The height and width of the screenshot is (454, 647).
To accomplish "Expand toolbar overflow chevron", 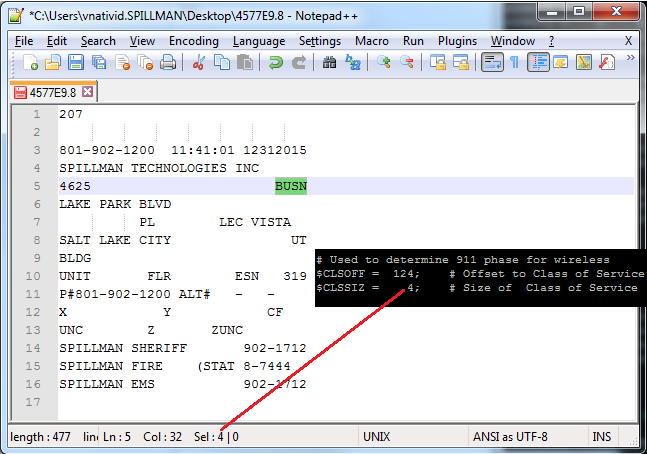I will click(630, 58).
